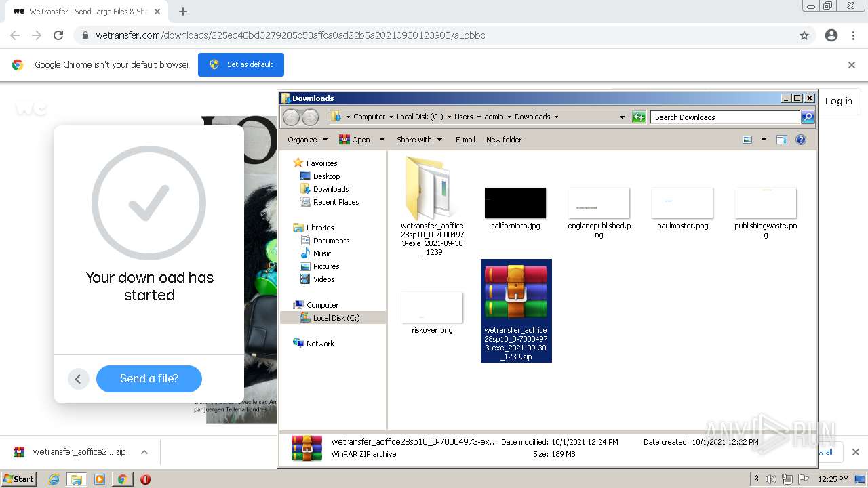Click the Explorer forward navigation button
868x488 pixels.
click(x=310, y=117)
